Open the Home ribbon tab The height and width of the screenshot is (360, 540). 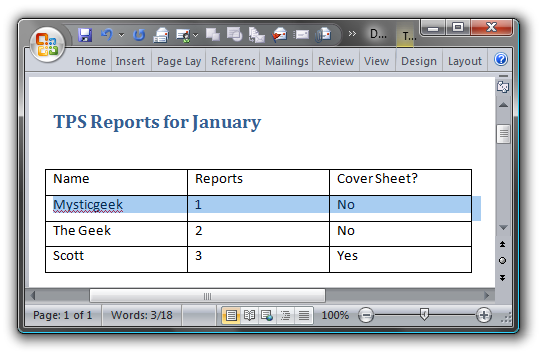91,61
